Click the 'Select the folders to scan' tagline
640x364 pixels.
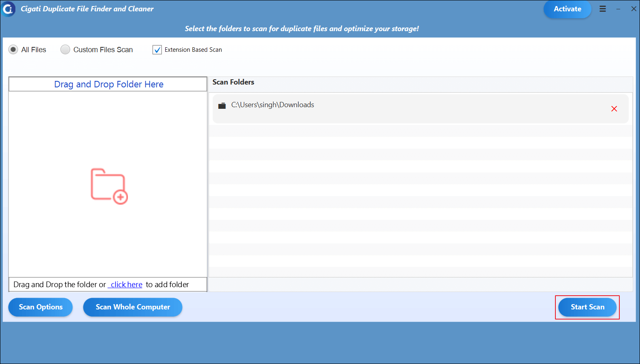click(x=302, y=29)
